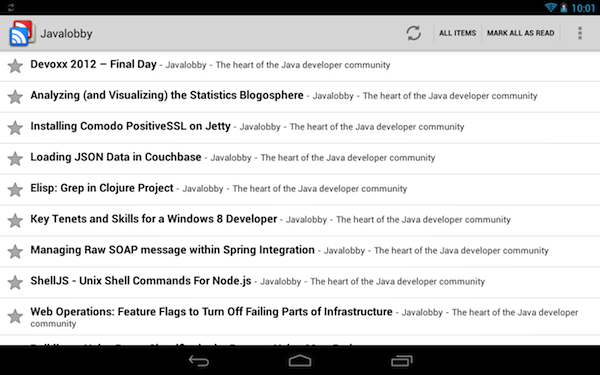Refresh the Javalobby feed
600x375 pixels.
[413, 33]
